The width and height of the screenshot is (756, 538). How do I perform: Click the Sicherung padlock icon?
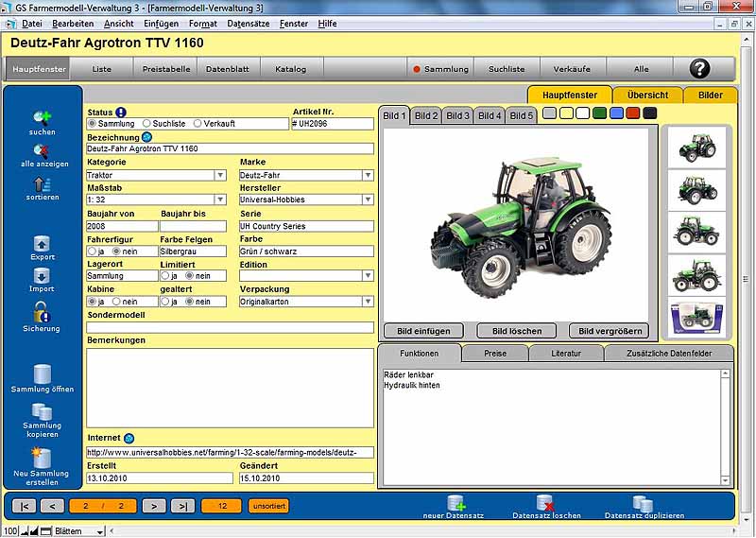[x=42, y=311]
